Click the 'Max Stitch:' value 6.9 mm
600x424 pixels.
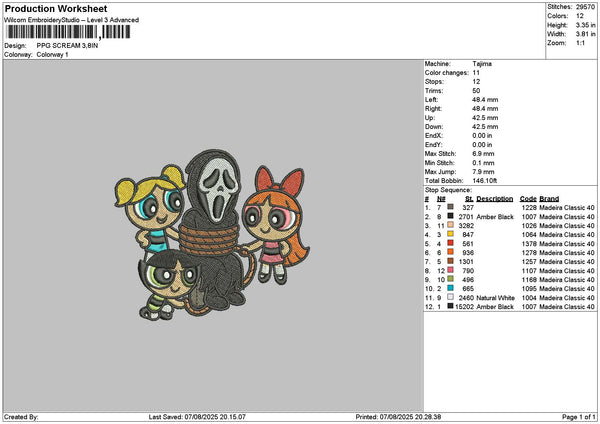point(483,154)
